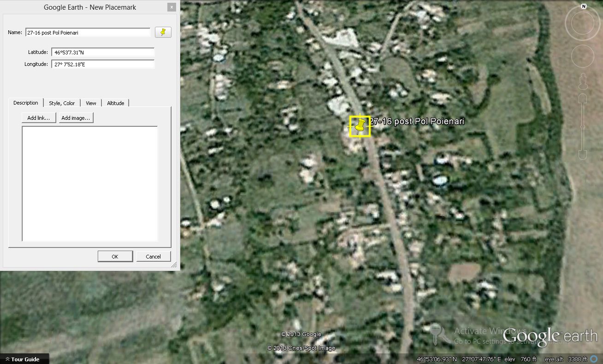Cancel the New Placemark dialog
Image resolution: width=603 pixels, height=364 pixels.
[x=153, y=257]
